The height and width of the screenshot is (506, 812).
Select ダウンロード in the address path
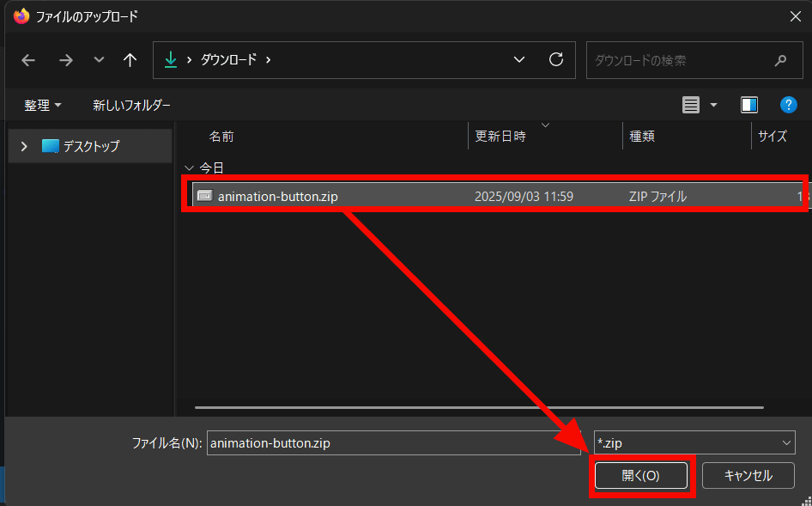point(229,60)
